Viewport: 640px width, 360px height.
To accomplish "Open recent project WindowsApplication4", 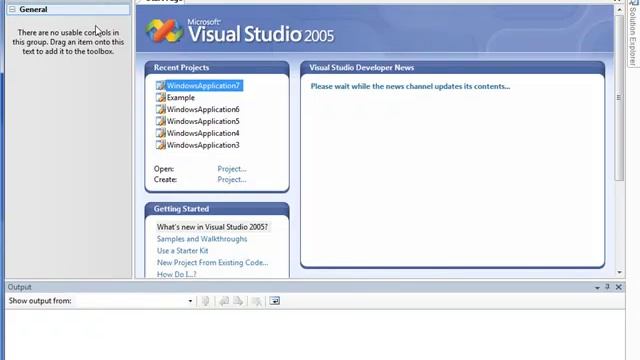I will click(x=203, y=133).
